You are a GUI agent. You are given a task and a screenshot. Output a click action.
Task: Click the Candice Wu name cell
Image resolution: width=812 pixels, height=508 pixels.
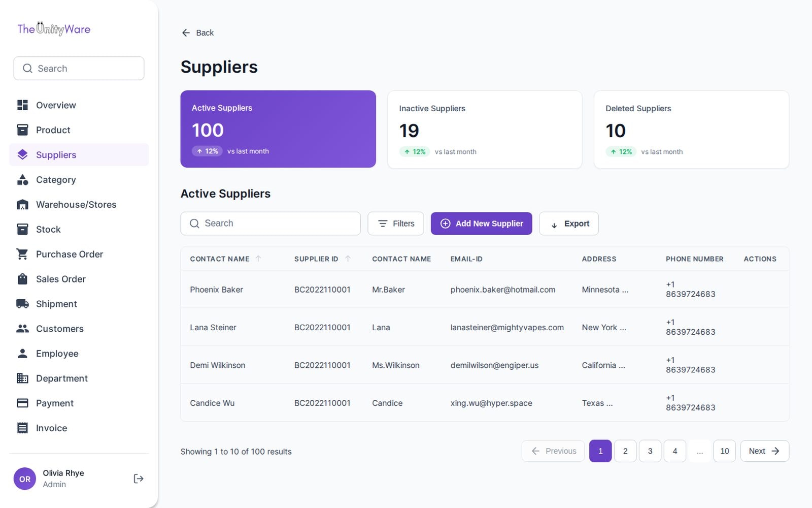[x=212, y=403]
